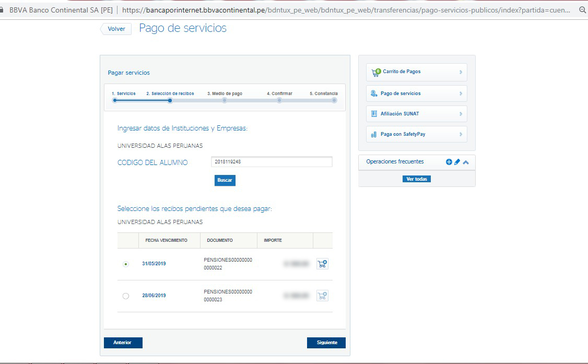588x364 pixels.
Task: Continue with the Siguiente button
Action: click(326, 343)
